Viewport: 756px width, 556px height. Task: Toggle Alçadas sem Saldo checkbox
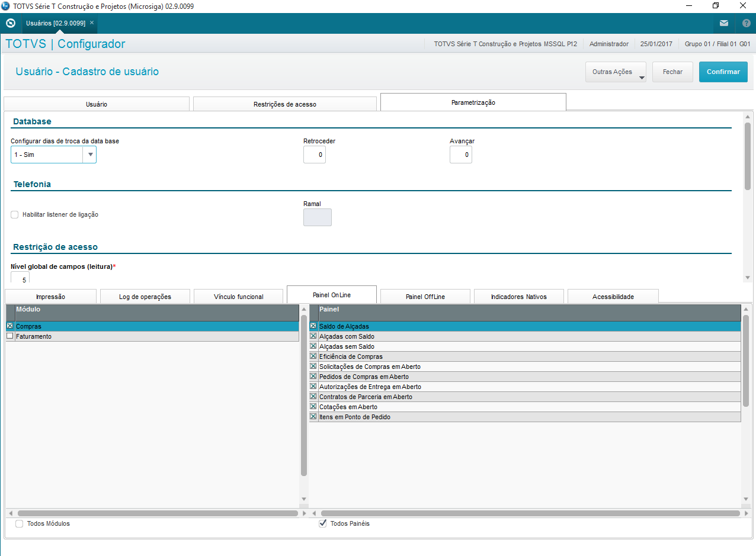[x=313, y=346]
